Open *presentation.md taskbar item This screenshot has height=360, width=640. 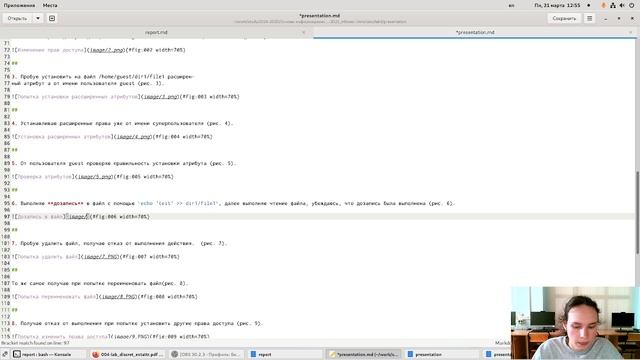point(364,354)
